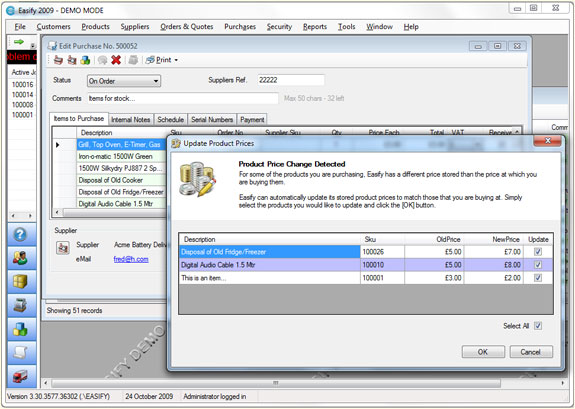Open the Orders & Quotes menu
This screenshot has height=409, width=575.
[187, 26]
